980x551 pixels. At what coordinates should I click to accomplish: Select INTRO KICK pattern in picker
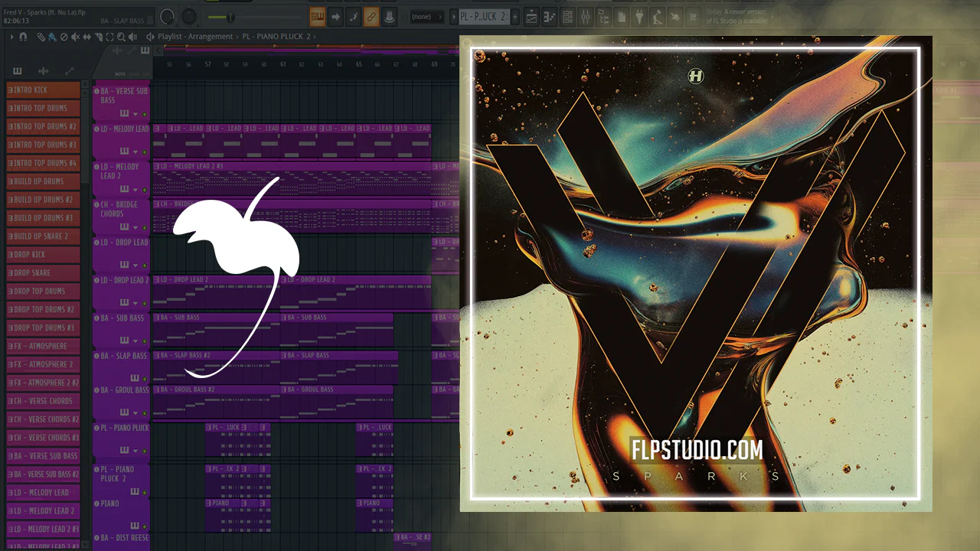[x=43, y=90]
